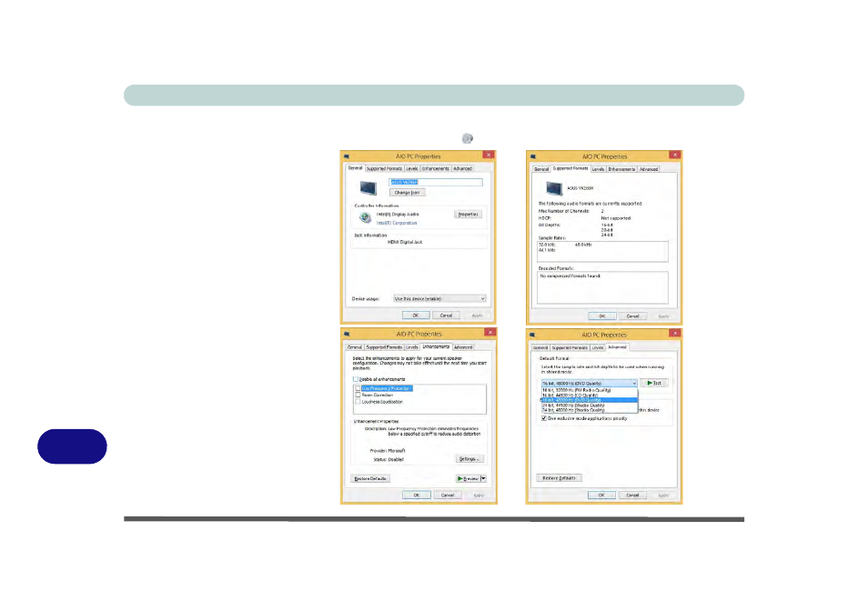
Task: Click the Intel Display Audio controller icon
Action: click(x=365, y=217)
